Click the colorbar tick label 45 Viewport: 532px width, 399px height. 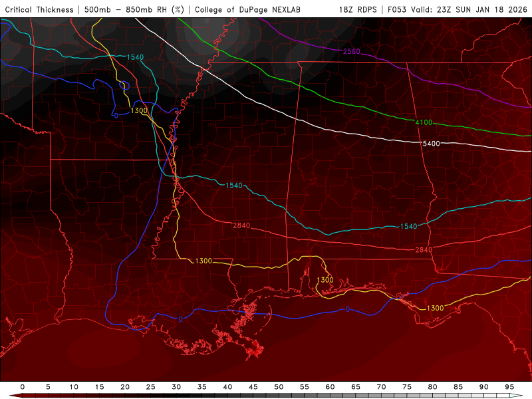pos(253,387)
